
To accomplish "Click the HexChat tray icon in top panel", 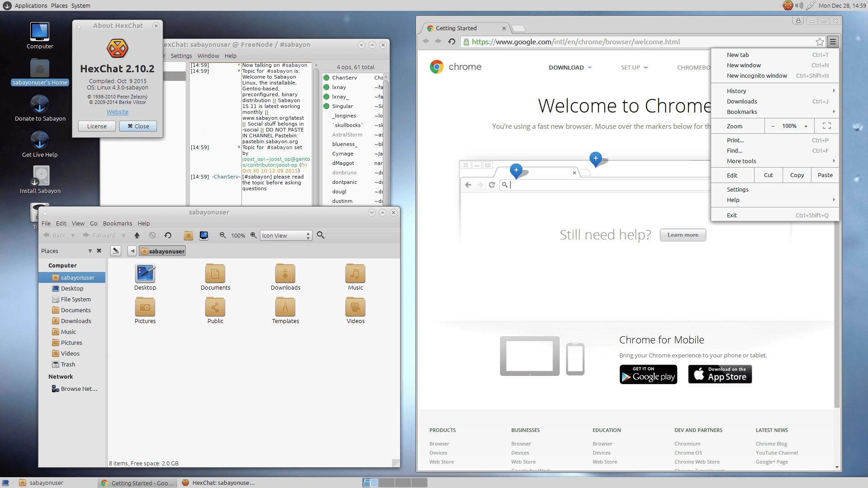I will click(x=788, y=5).
